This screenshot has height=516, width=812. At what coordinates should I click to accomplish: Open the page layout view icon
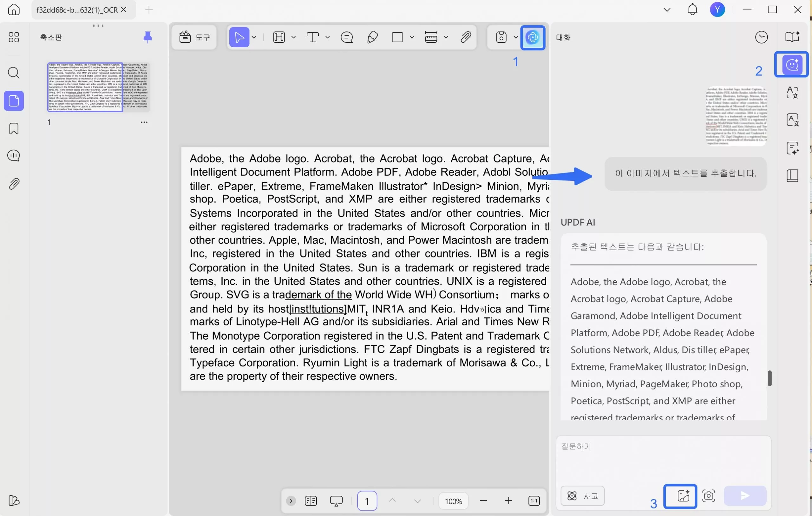(311, 501)
